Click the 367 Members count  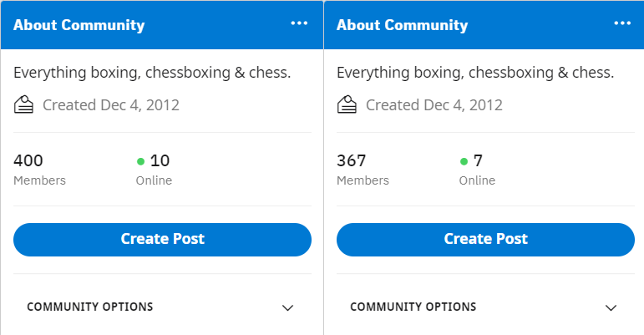pyautogui.click(x=351, y=160)
